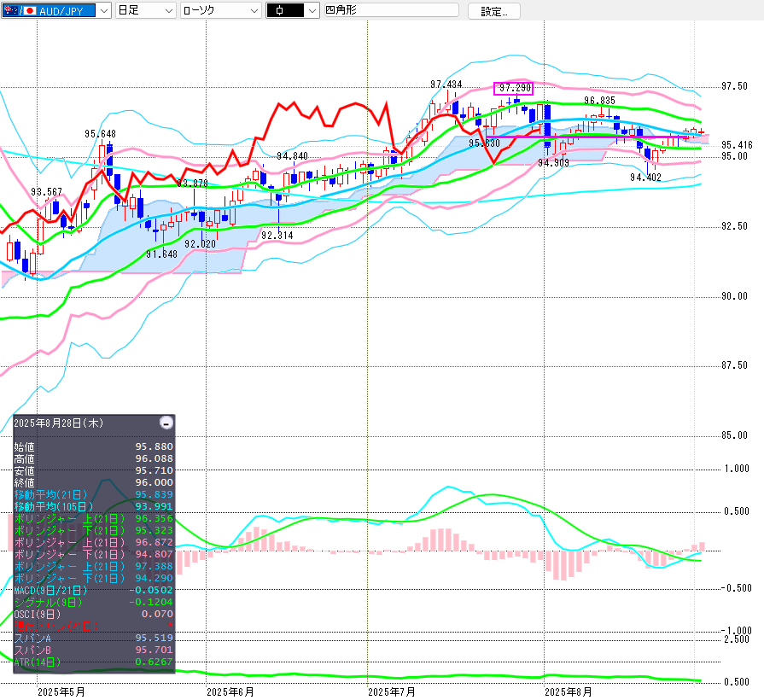764x700 pixels.
Task: Select the 安値 95.710 row
Action: point(94,470)
